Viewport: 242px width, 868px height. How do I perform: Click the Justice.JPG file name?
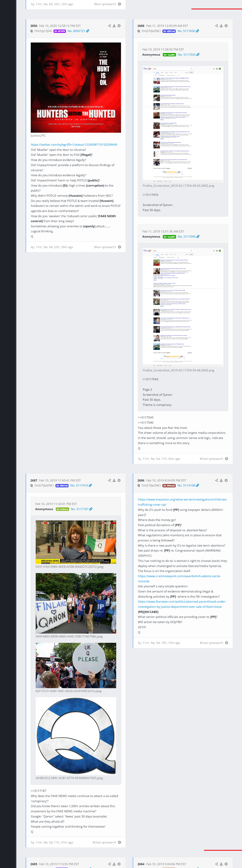[38, 136]
